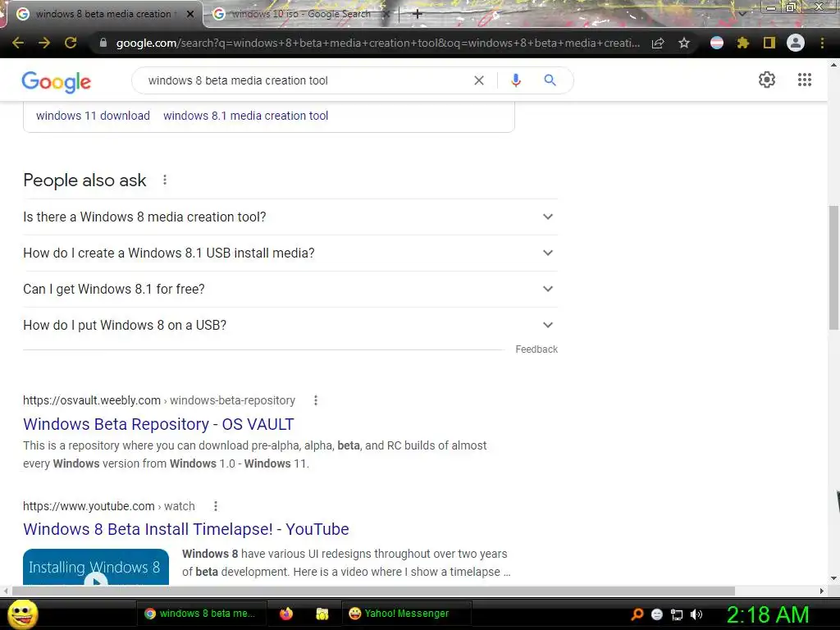Open the striped flag extension icon
The image size is (840, 630).
click(717, 43)
